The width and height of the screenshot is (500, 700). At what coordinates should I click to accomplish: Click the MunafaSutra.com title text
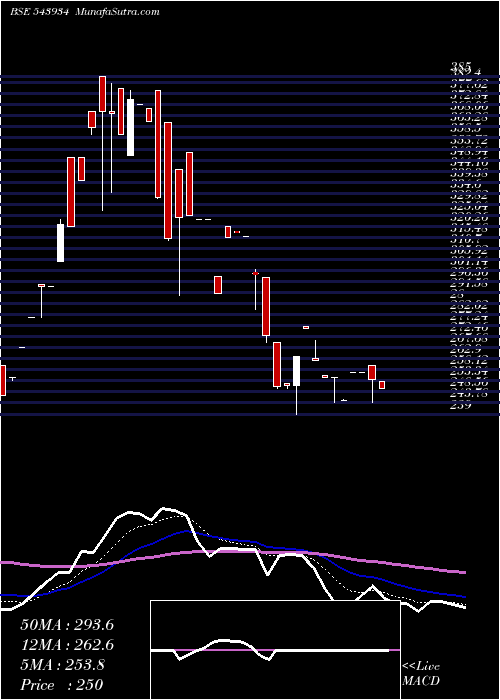click(x=117, y=12)
